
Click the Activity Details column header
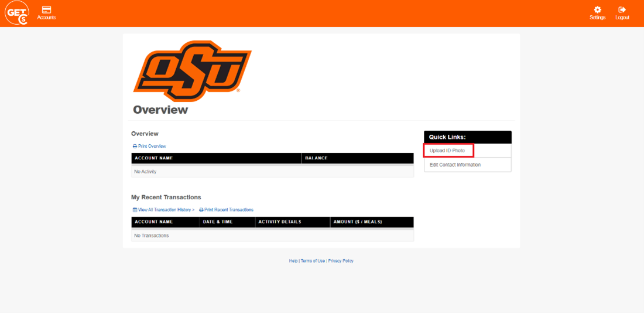[280, 222]
